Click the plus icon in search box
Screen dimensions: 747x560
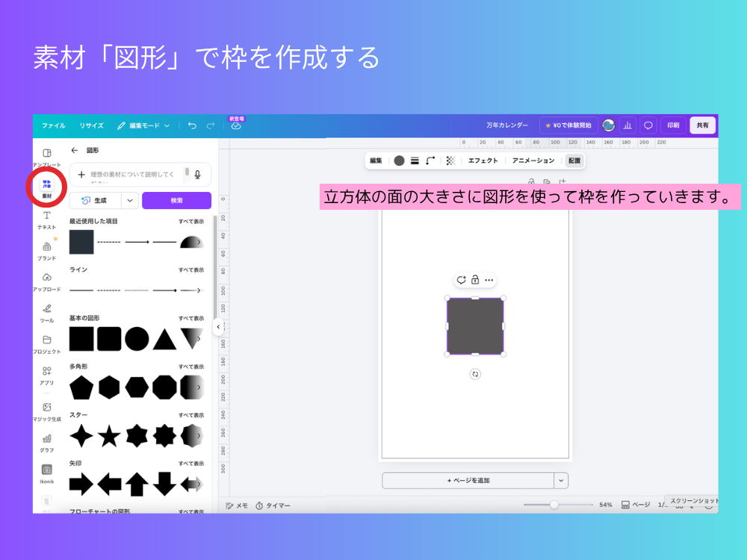coord(81,175)
